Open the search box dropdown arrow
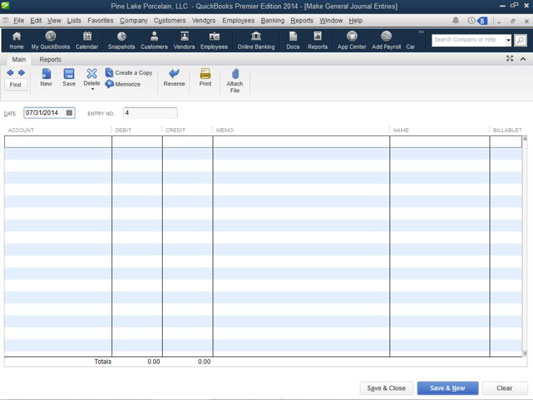 pos(508,40)
